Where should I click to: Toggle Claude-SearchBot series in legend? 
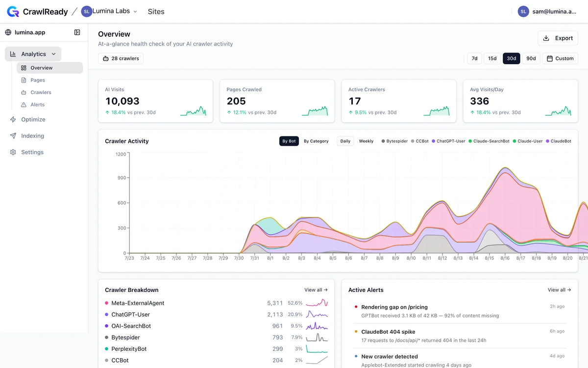click(x=489, y=141)
